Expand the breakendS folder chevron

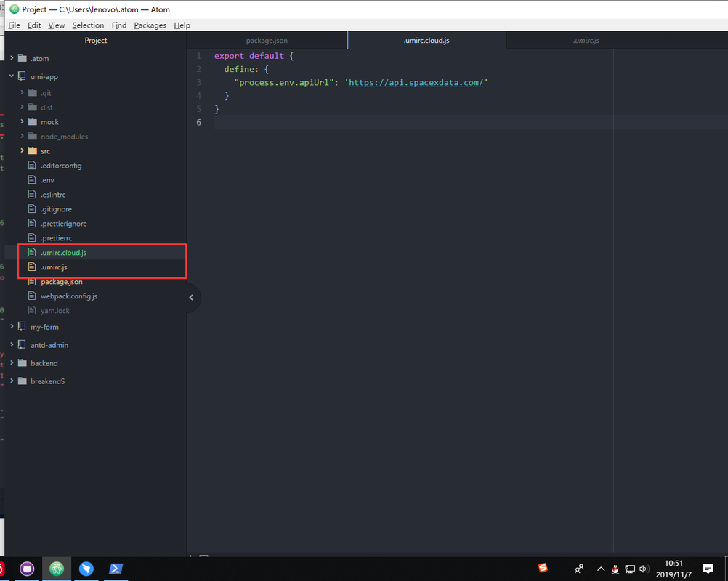(12, 381)
